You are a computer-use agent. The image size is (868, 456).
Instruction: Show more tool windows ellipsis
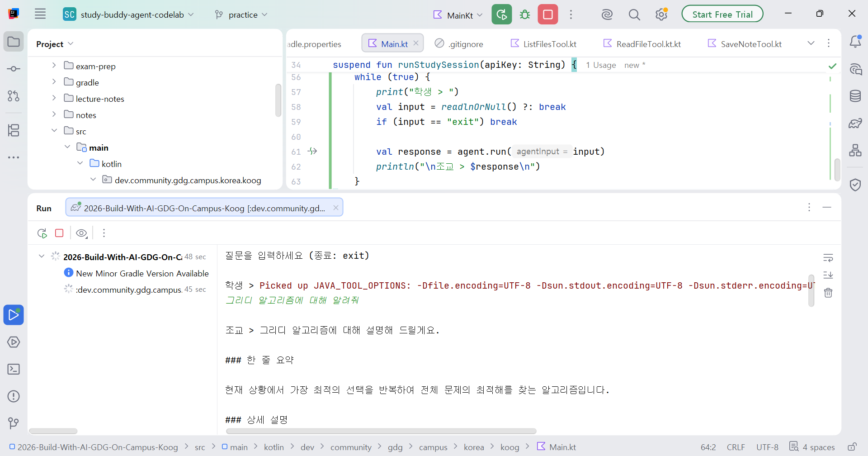point(14,157)
